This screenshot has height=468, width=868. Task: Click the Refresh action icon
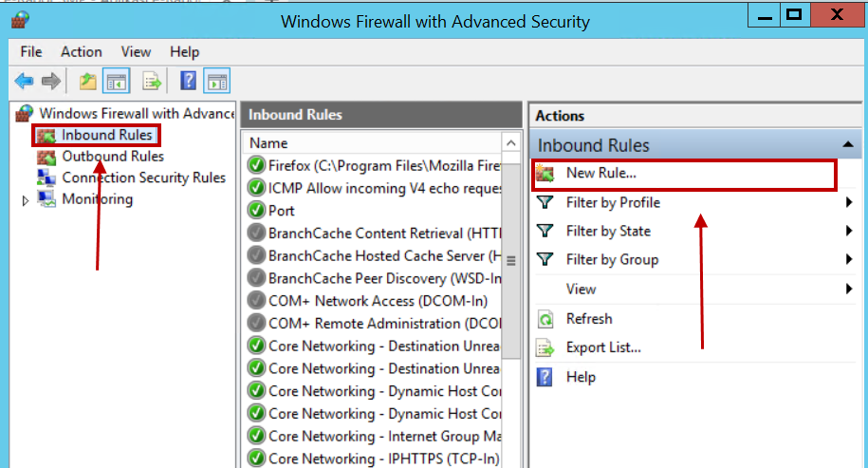pyautogui.click(x=545, y=319)
